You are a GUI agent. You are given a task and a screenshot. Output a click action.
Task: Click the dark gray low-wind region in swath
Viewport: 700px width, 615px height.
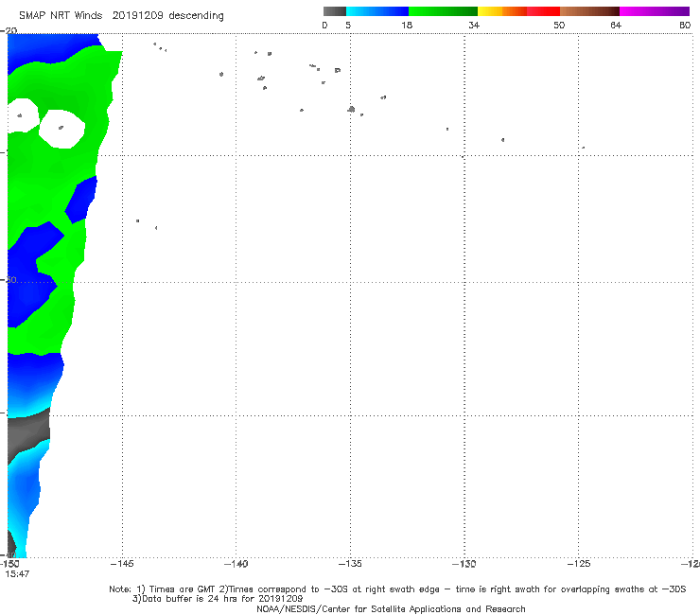click(28, 431)
